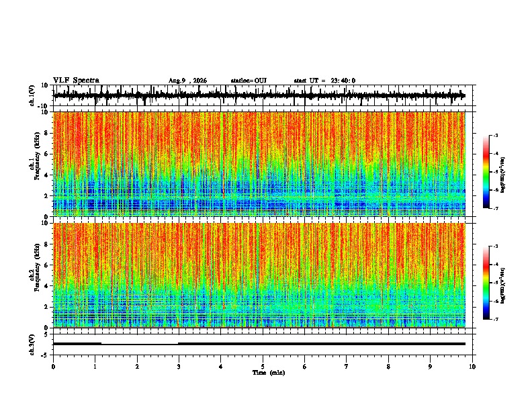Select the "Time (min)" x-axis title
The image size is (532, 411).
pyautogui.click(x=269, y=373)
